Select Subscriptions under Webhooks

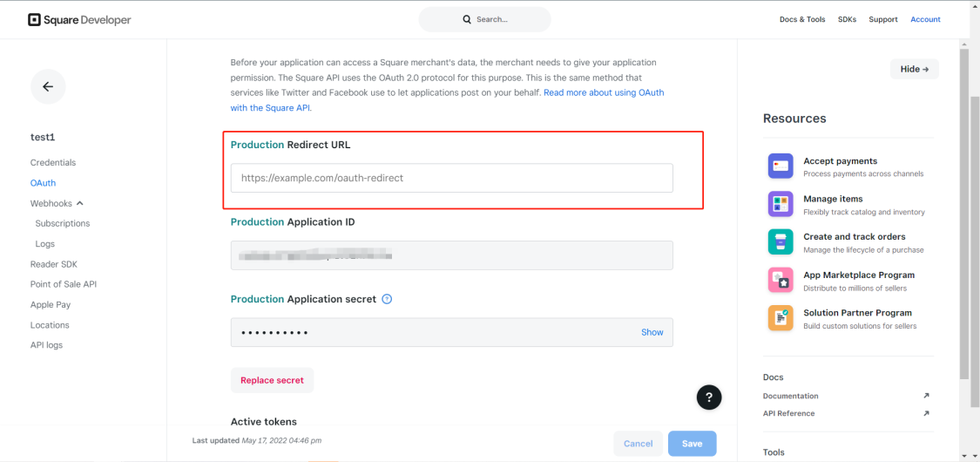coord(63,223)
